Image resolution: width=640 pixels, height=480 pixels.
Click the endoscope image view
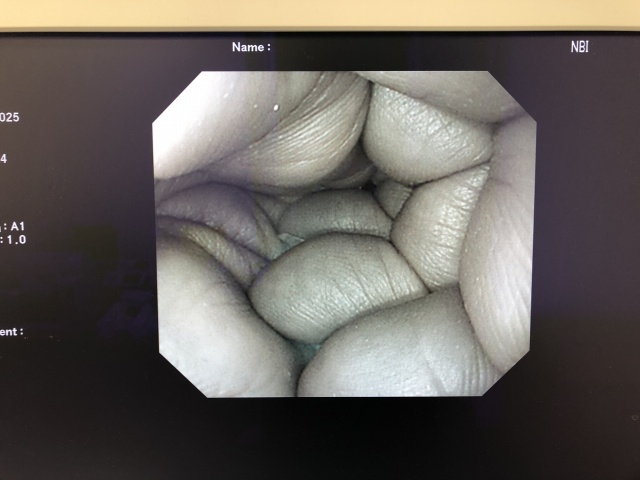click(x=344, y=234)
